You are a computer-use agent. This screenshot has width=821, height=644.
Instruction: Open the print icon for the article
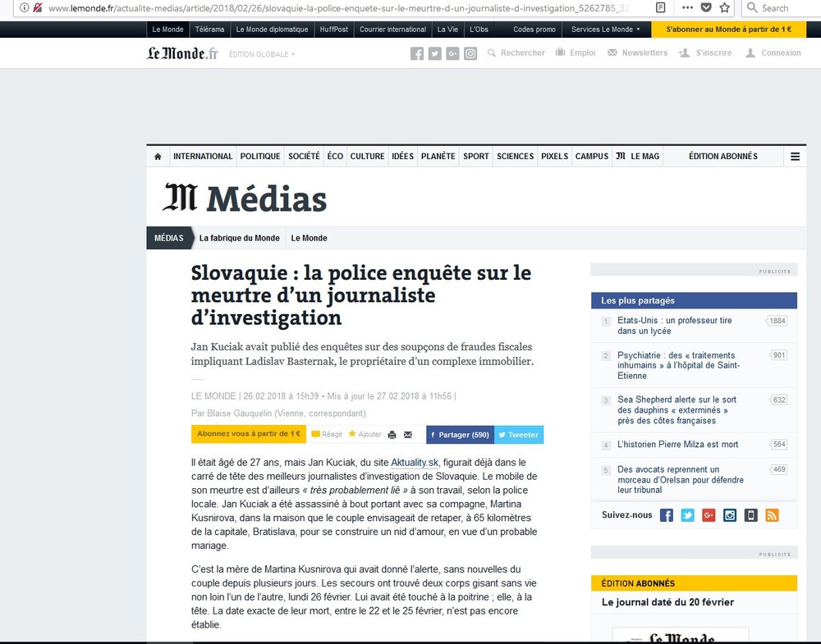(392, 435)
